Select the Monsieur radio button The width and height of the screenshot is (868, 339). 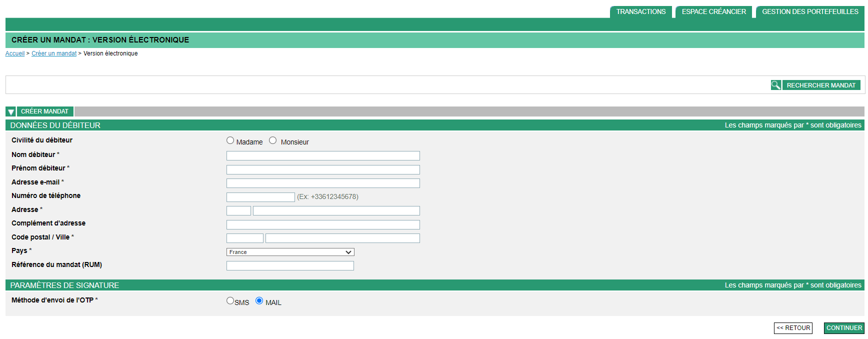point(272,140)
